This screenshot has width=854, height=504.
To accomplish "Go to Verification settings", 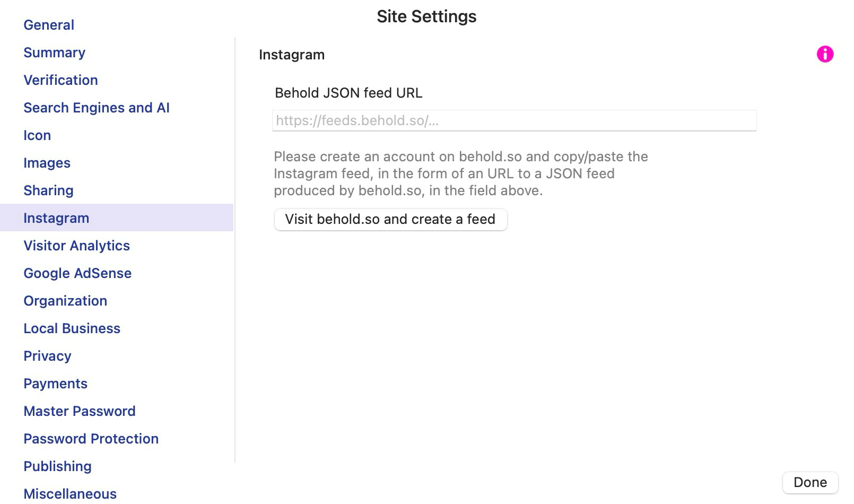I will tap(60, 80).
